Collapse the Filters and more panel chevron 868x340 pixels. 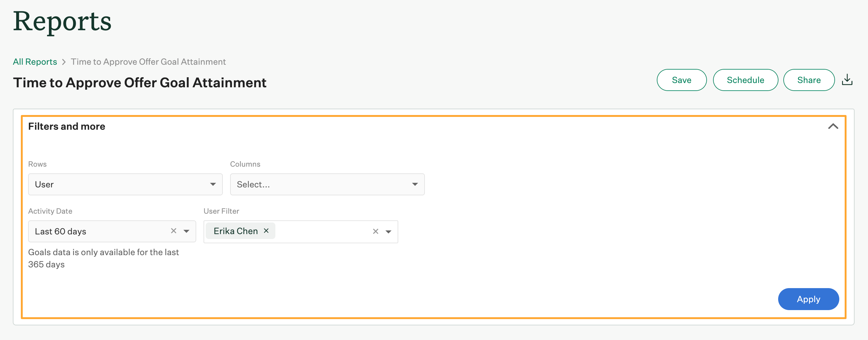point(833,126)
